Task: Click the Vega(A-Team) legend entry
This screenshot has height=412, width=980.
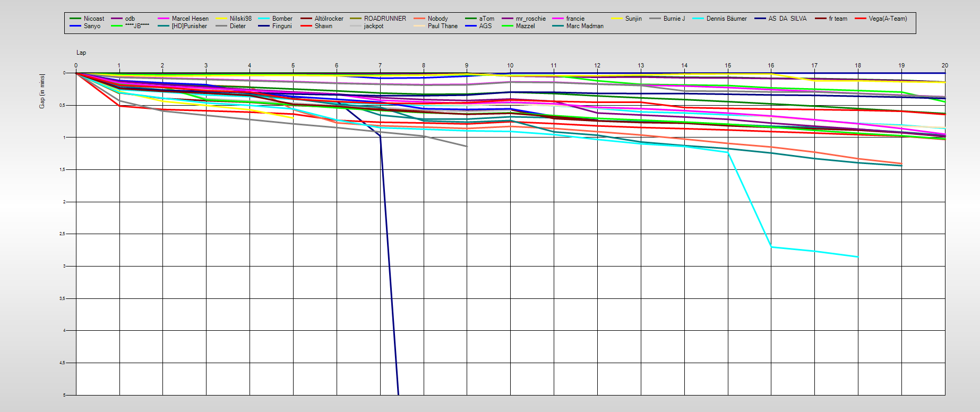Action: point(888,19)
